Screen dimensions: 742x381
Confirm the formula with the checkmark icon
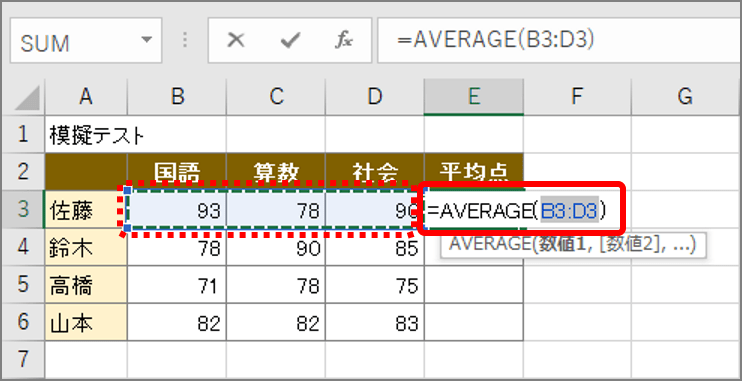click(290, 41)
